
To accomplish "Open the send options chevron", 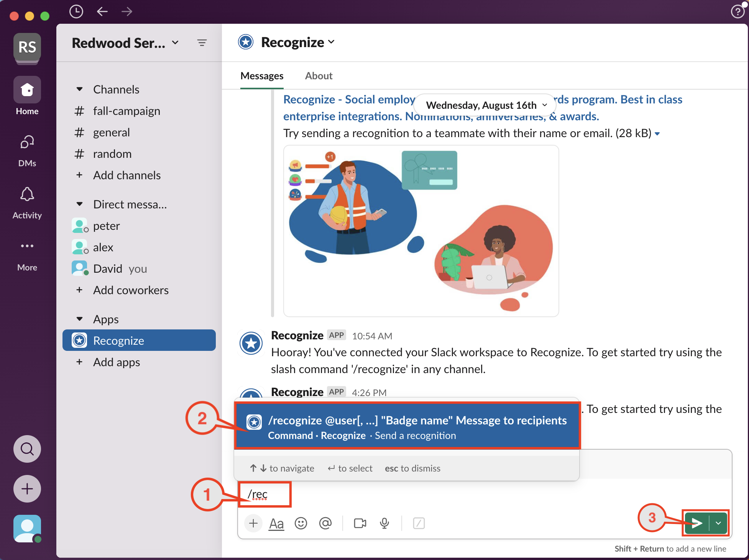I will 718,523.
